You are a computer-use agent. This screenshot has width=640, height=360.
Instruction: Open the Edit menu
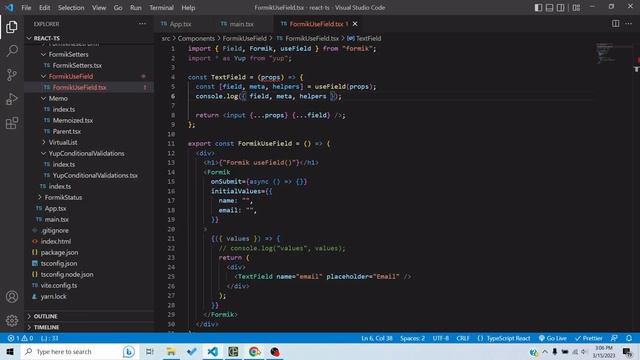click(44, 8)
